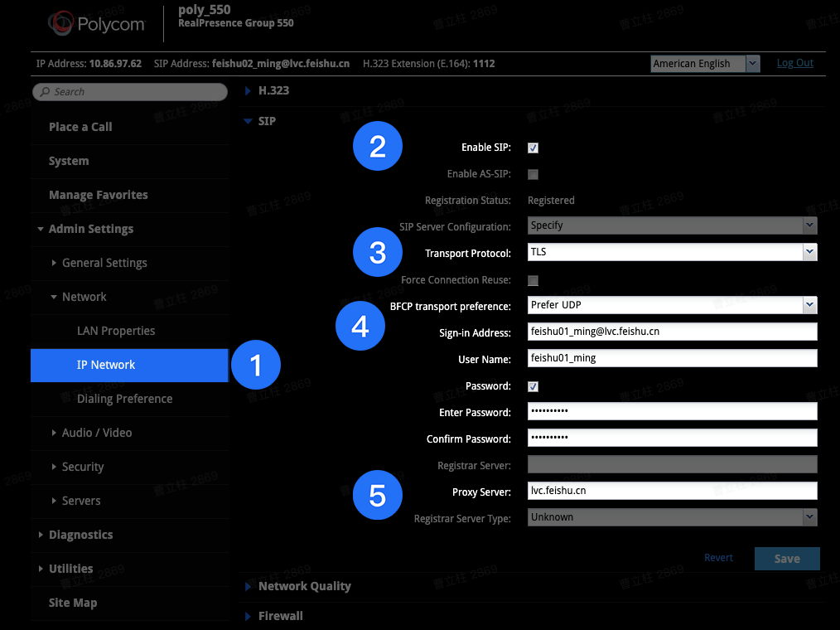Viewport: 840px width, 630px height.
Task: Click the Revert link
Action: 718,558
